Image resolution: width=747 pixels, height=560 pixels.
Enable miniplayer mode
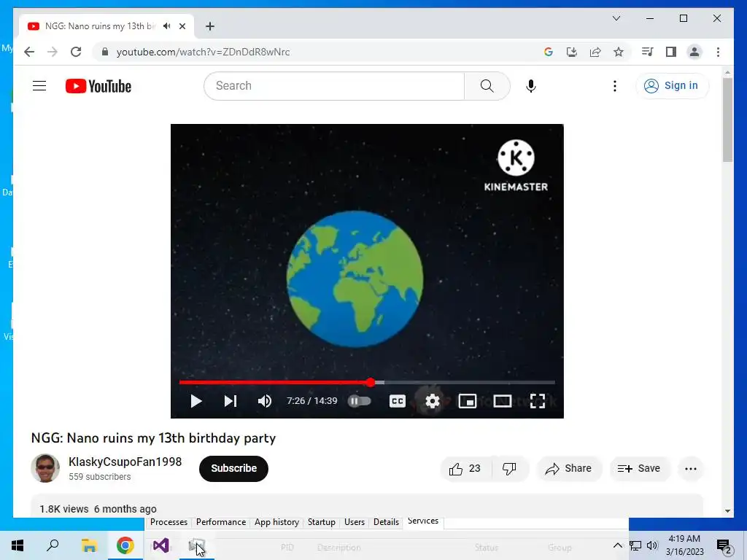[x=468, y=401]
